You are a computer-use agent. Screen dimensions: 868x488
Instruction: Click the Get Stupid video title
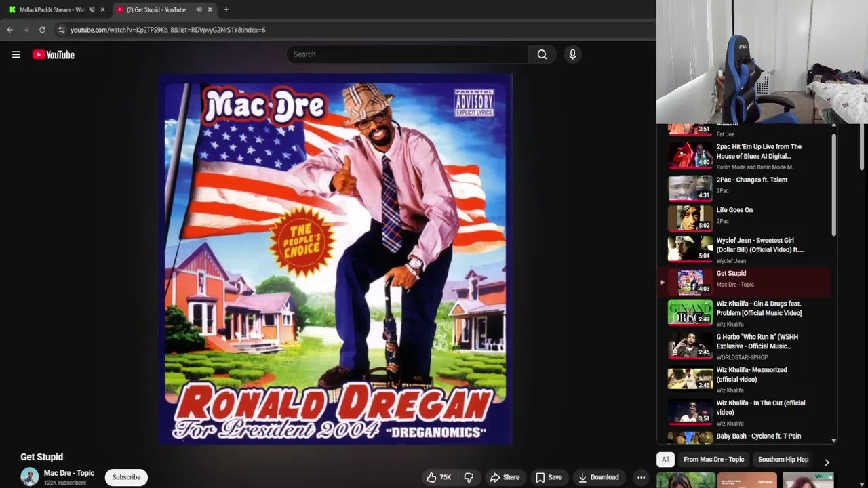click(41, 457)
